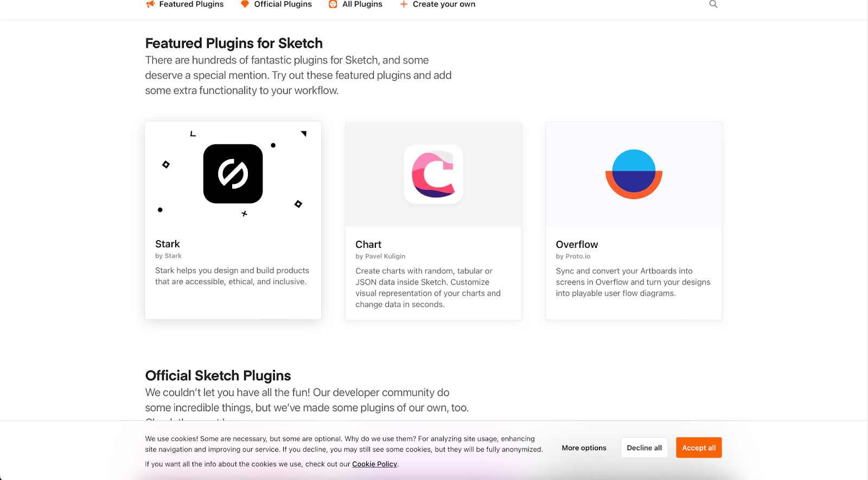This screenshot has height=480, width=868.
Task: Accept all cookies
Action: [x=698, y=447]
